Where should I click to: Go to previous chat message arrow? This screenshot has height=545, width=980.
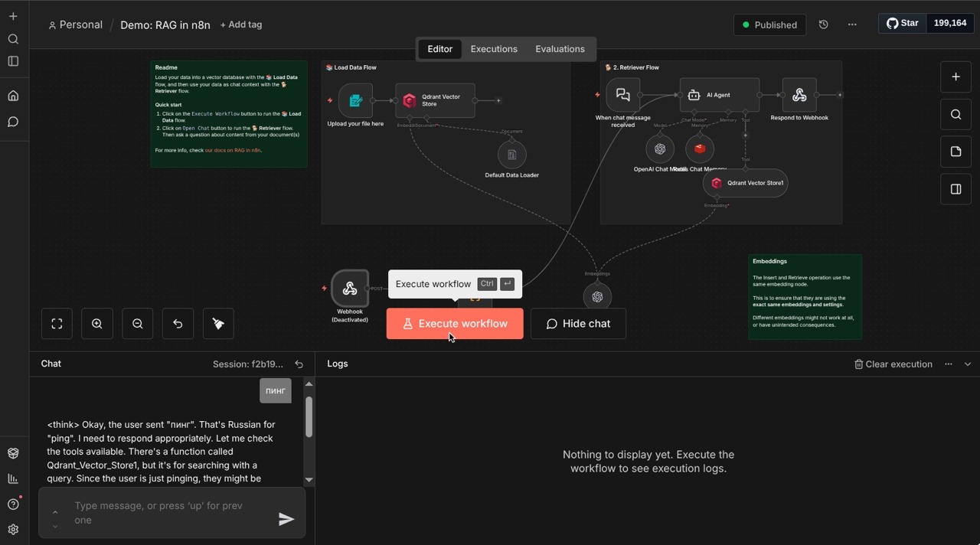[55, 513]
